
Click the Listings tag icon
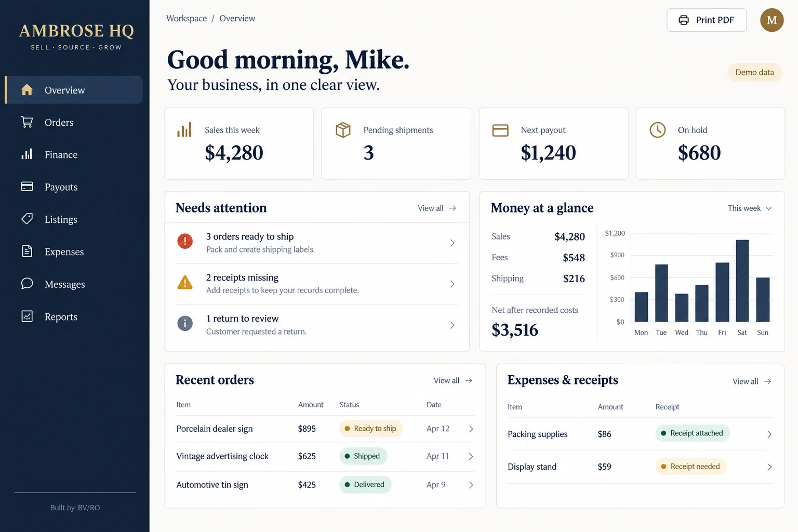pos(27,219)
